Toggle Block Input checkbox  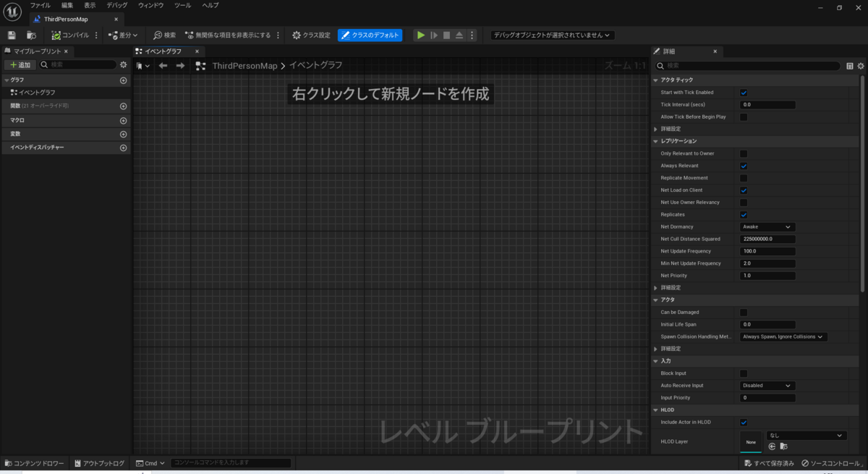pos(744,373)
